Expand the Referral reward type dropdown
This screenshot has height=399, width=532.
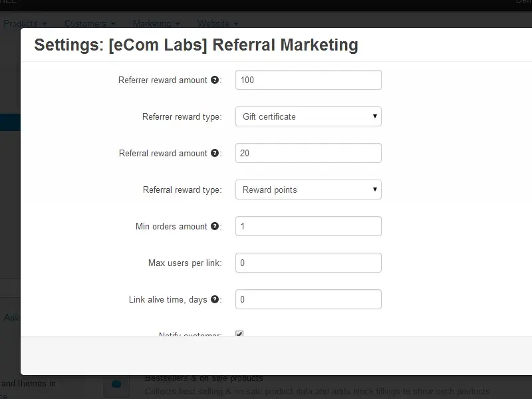tap(309, 190)
